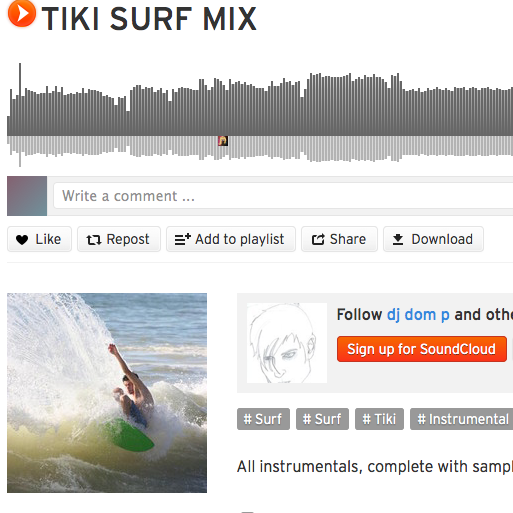This screenshot has height=513, width=513.
Task: Open the # Tiki tag
Action: 379,419
